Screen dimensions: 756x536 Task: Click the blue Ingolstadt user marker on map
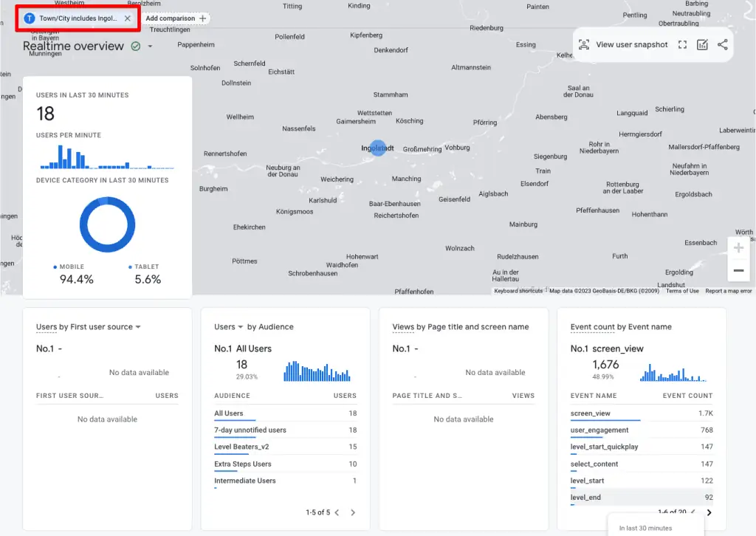377,148
